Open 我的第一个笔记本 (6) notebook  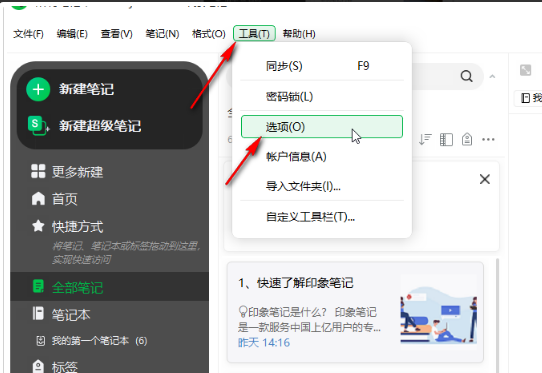pos(99,341)
